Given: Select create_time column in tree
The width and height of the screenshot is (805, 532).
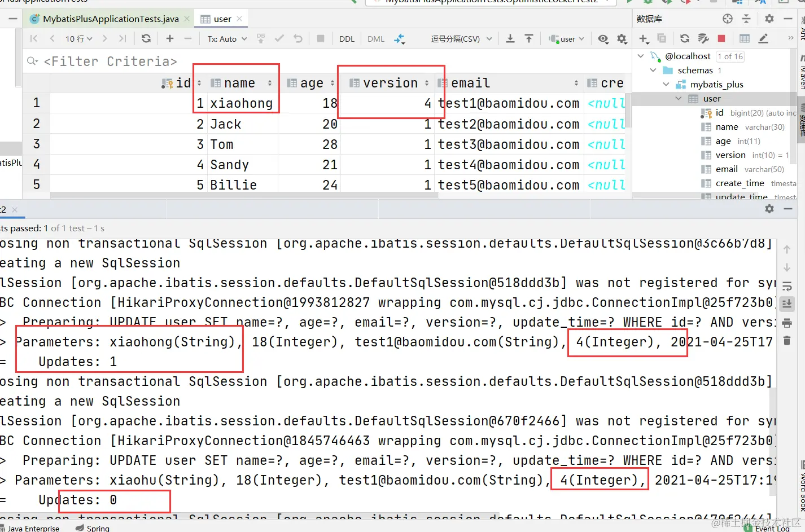Looking at the screenshot, I should [x=740, y=183].
